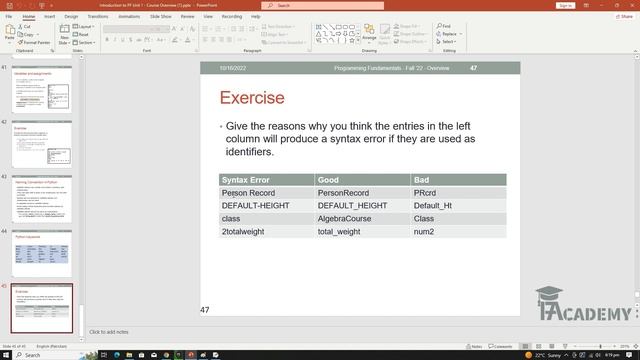Select the Format Painter tool
Viewport: 640px width, 360px height.
point(33,42)
